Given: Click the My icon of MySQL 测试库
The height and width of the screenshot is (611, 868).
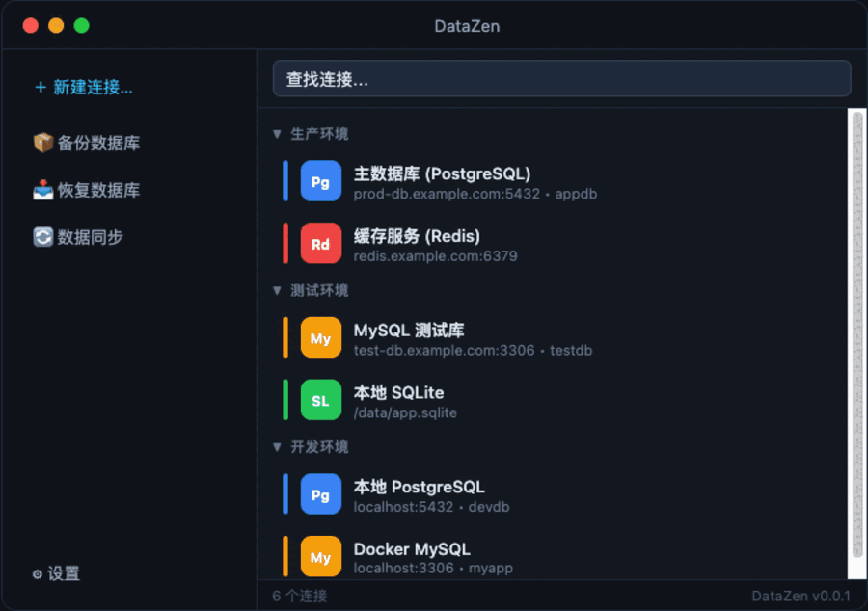Looking at the screenshot, I should [320, 337].
